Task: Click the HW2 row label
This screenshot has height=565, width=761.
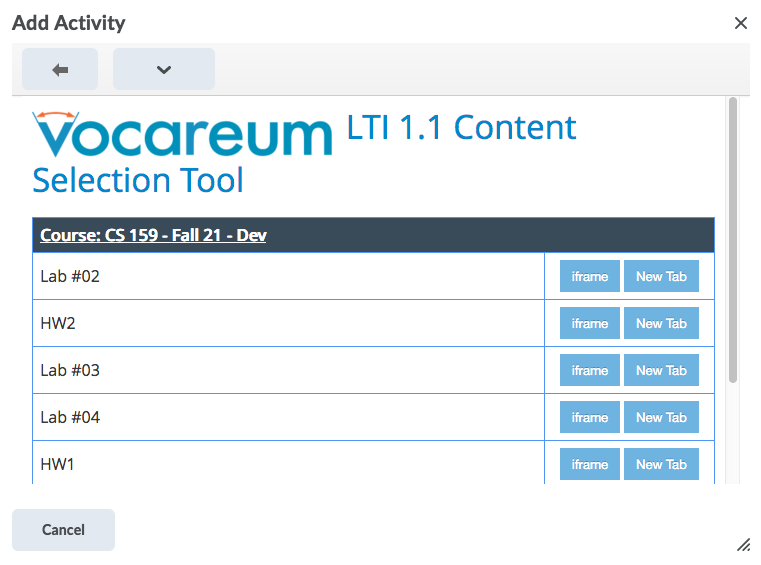Action: point(58,323)
